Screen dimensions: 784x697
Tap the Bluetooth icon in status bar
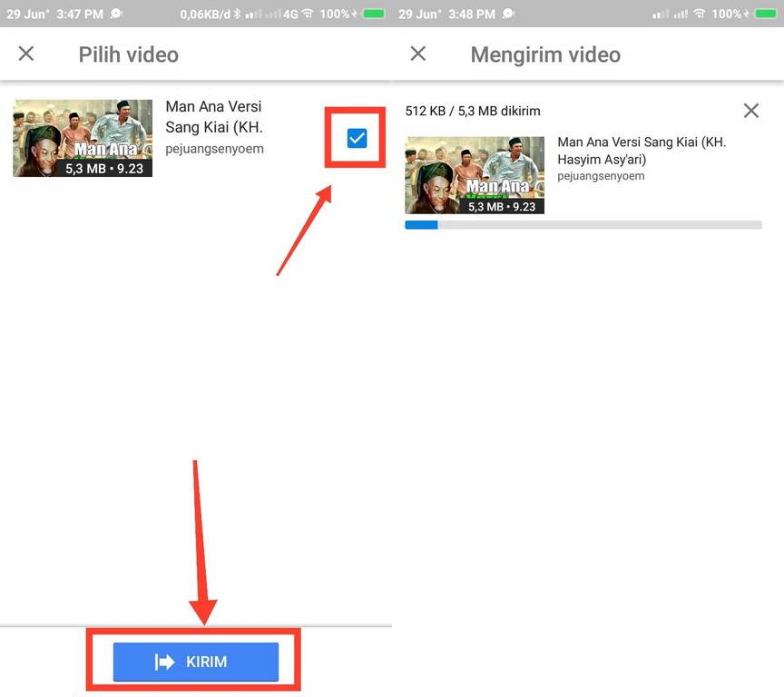tap(237, 14)
